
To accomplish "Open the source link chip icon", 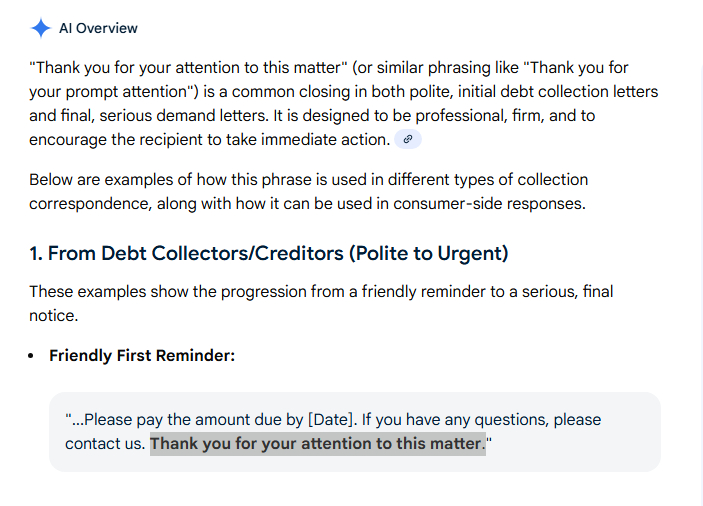I will [x=407, y=140].
